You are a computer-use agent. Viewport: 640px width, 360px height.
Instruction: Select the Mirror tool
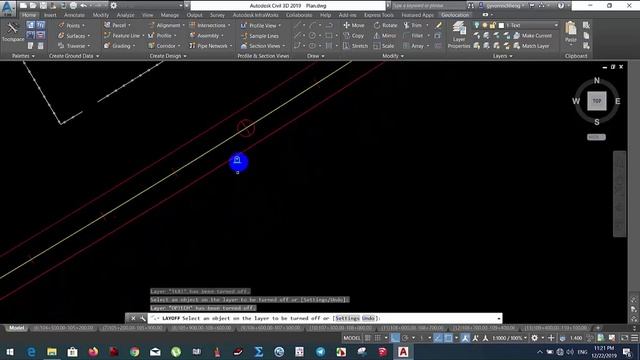pyautogui.click(x=384, y=36)
